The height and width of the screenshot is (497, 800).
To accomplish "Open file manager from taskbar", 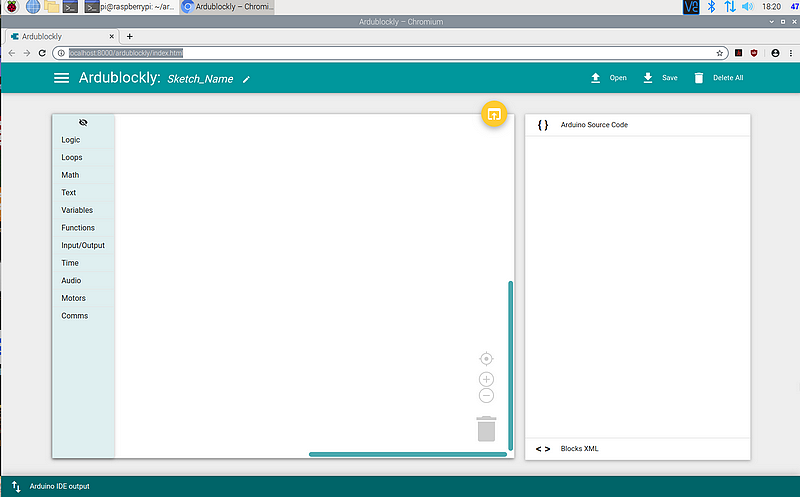I will click(51, 7).
